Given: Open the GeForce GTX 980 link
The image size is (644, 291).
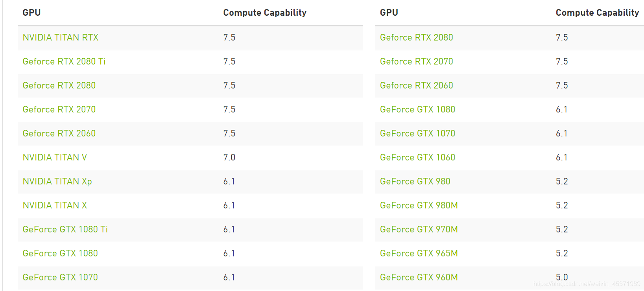Looking at the screenshot, I should point(415,181).
